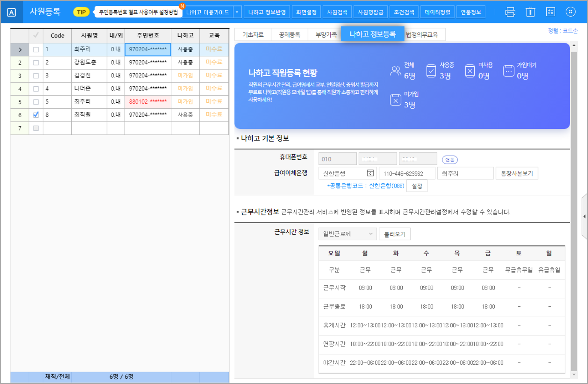The width and height of the screenshot is (588, 384).
Task: Check the box for employee 김경진
Action: (36, 76)
